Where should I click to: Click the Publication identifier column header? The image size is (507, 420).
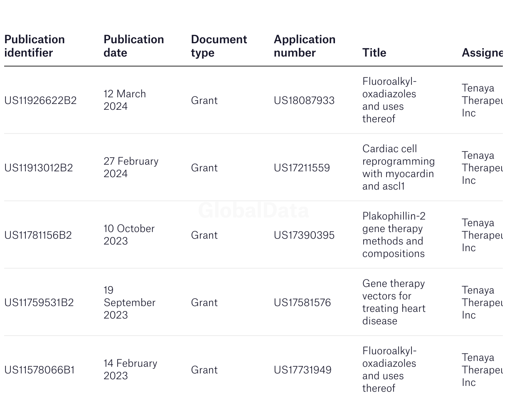(34, 46)
